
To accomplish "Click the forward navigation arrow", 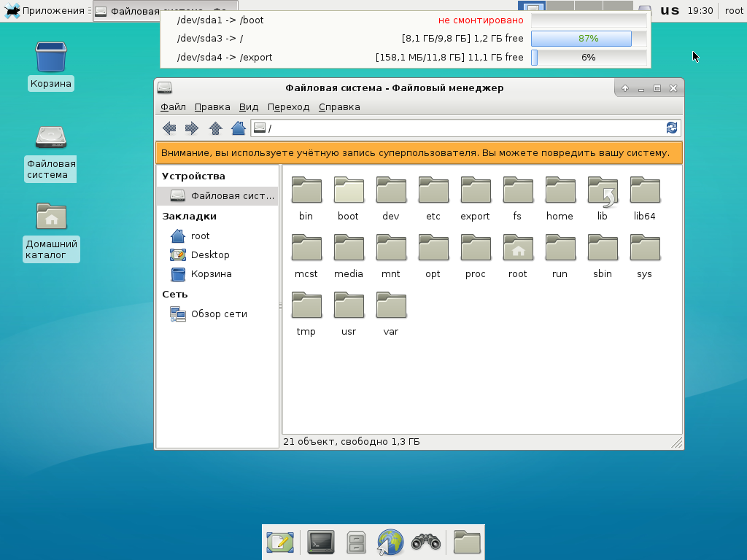I will coord(192,128).
